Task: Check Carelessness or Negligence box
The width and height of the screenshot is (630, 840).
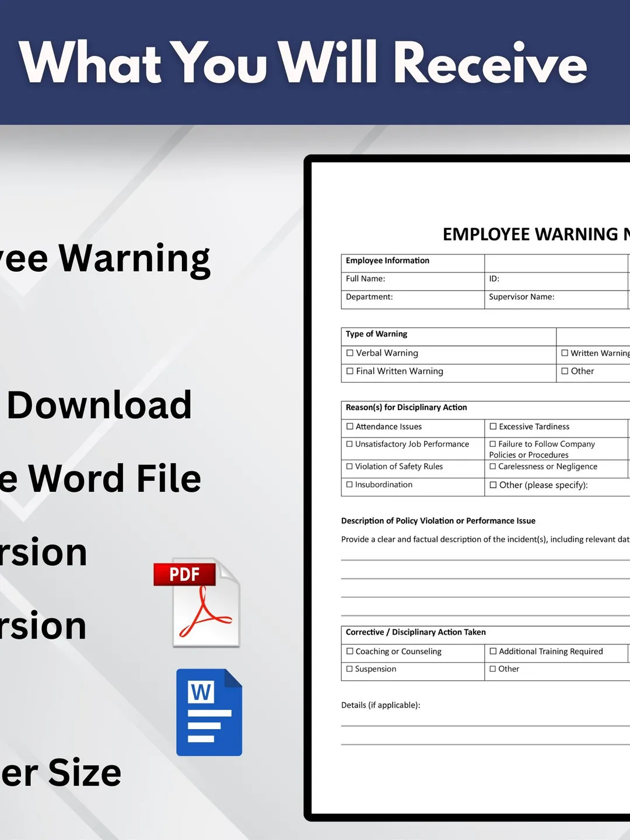Action: (493, 466)
